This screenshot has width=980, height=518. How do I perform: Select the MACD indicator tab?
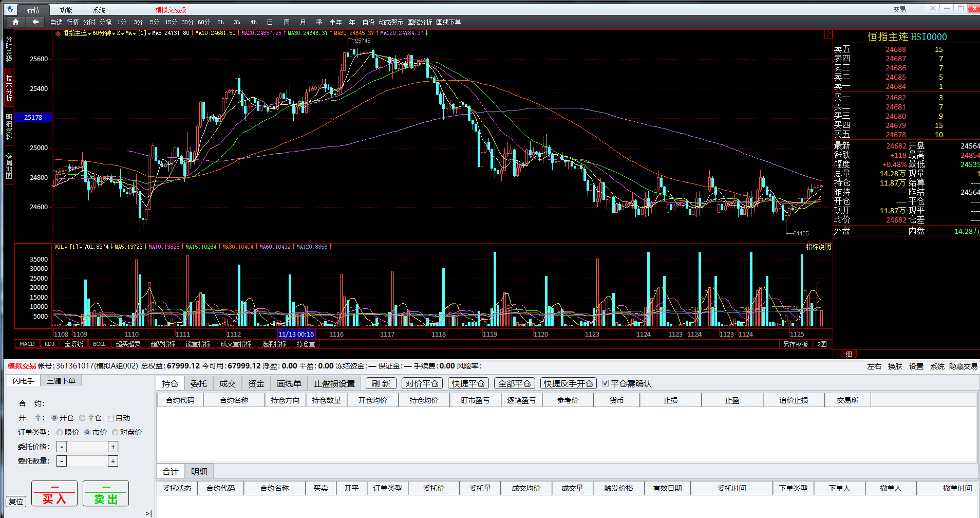(27, 344)
